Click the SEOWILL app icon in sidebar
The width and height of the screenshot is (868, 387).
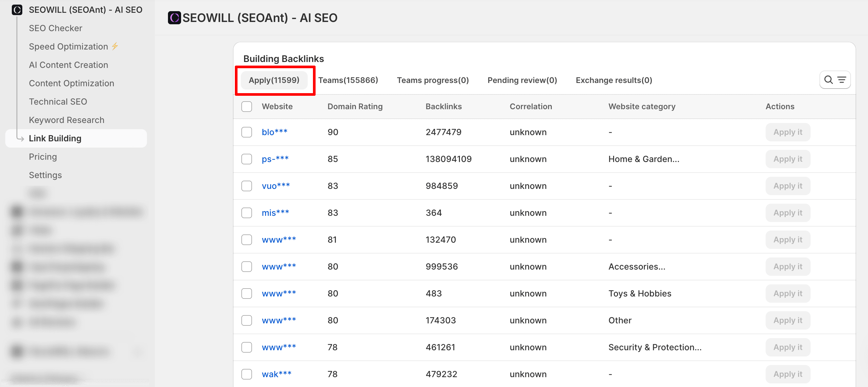coord(17,10)
